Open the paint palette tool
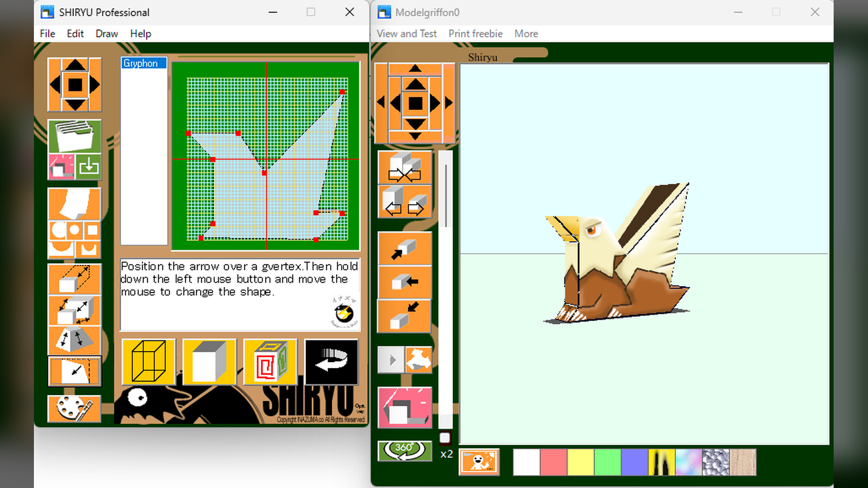This screenshot has height=488, width=868. [75, 408]
